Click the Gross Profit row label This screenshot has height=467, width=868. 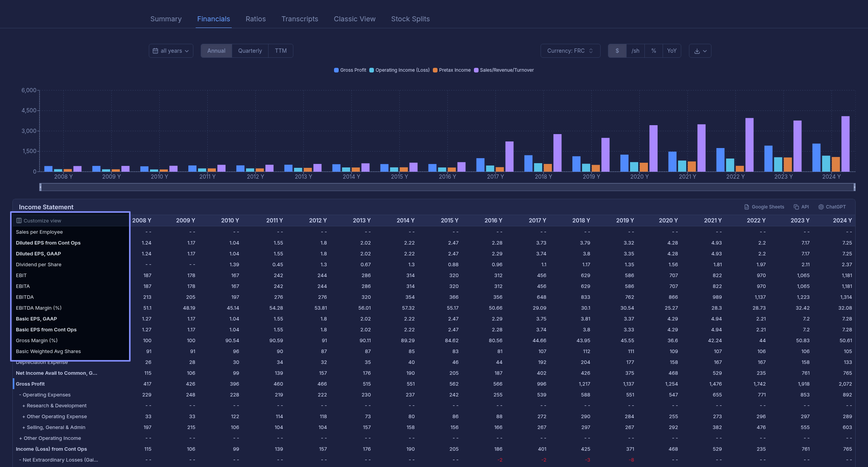point(30,384)
